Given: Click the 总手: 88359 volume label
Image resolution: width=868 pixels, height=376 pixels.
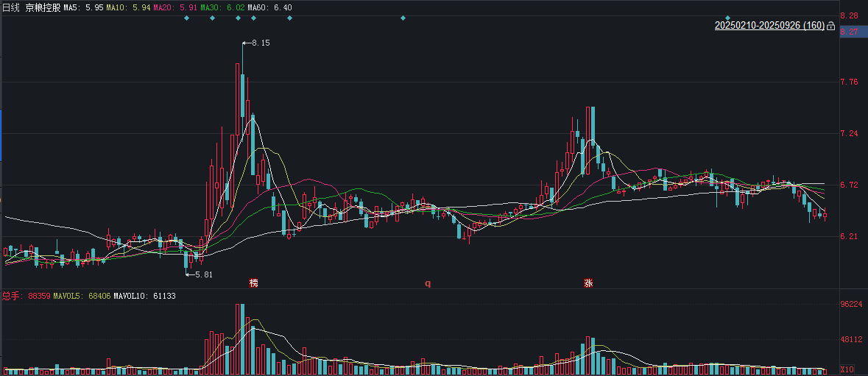Looking at the screenshot, I should point(27,296).
